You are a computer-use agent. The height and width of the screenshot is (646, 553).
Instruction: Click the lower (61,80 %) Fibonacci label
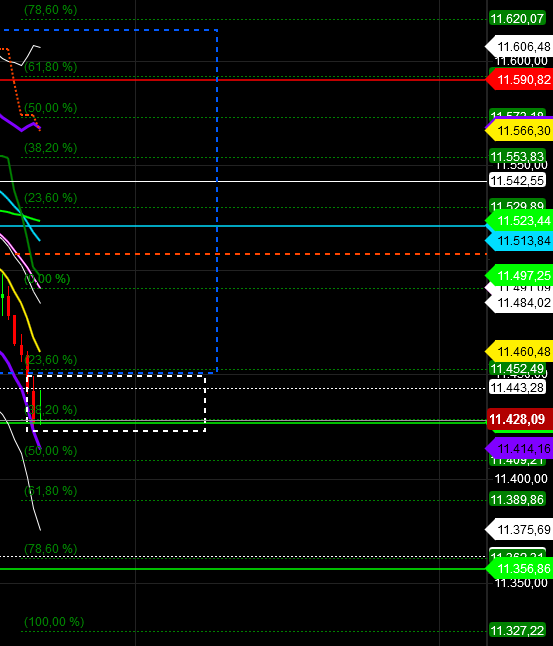click(51, 491)
